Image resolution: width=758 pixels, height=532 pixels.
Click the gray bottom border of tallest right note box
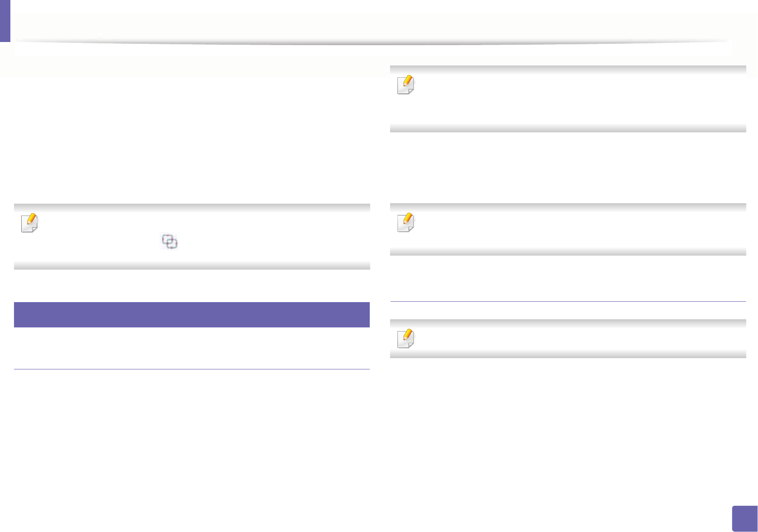[568, 128]
